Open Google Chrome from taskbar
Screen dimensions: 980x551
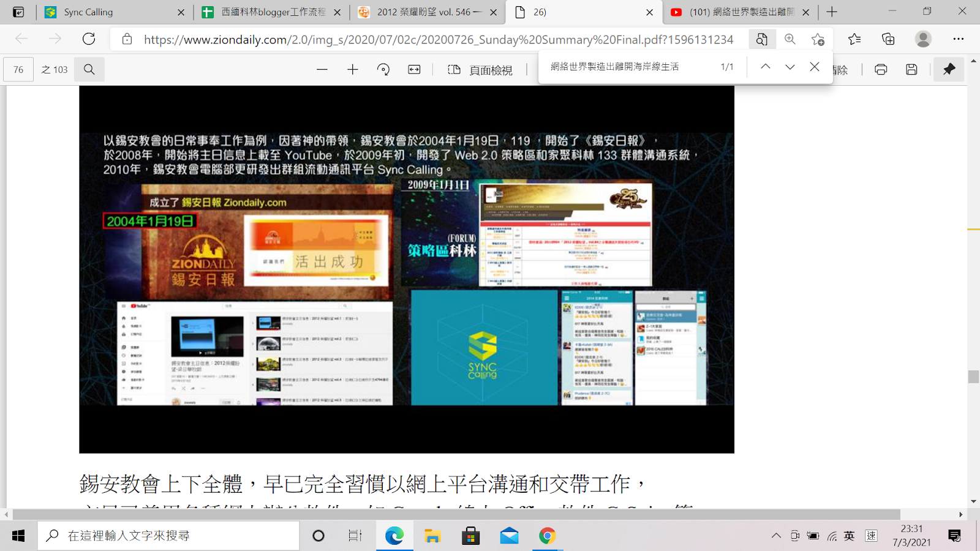coord(547,536)
